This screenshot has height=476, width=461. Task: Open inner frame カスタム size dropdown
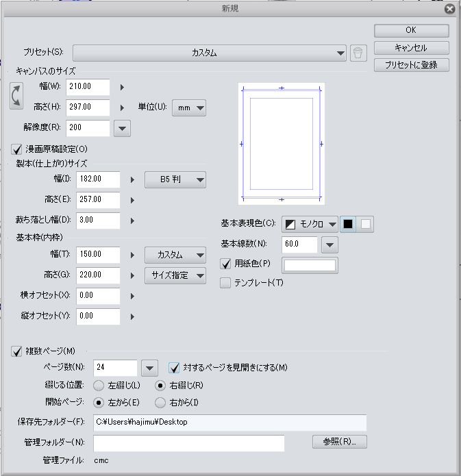click(175, 255)
